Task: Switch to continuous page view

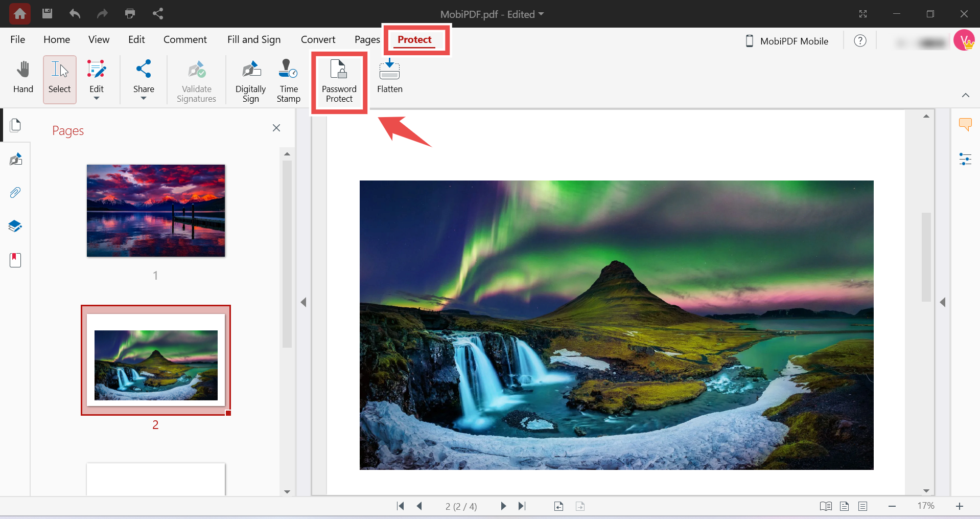Action: tap(863, 506)
